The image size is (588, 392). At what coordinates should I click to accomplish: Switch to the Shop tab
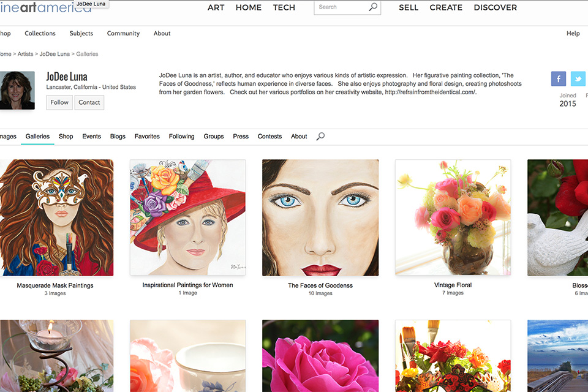(x=66, y=137)
